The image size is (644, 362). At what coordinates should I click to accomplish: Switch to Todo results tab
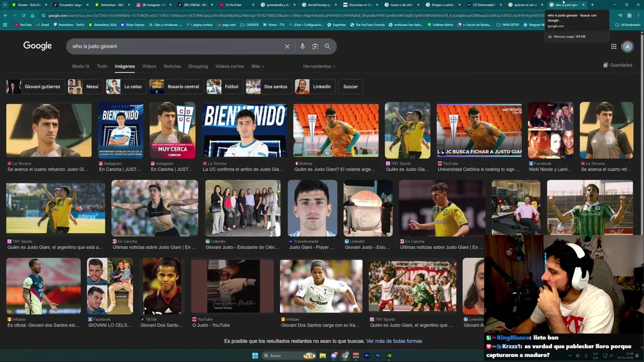click(102, 66)
